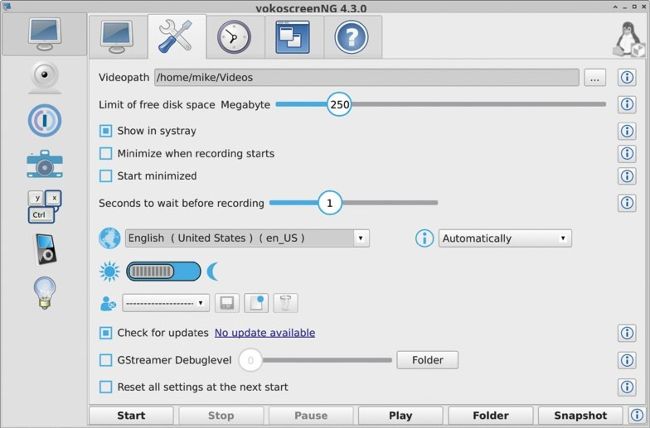
Task: Click the Videopath text field
Action: point(366,78)
